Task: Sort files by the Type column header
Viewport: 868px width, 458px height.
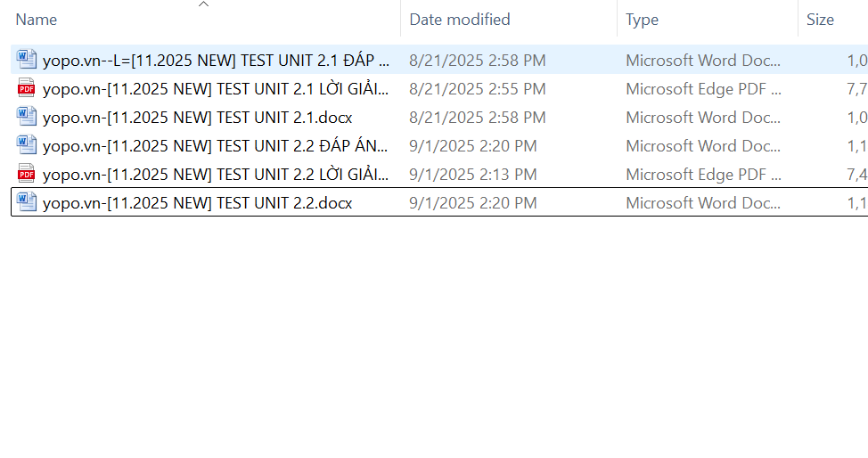Action: click(x=642, y=20)
